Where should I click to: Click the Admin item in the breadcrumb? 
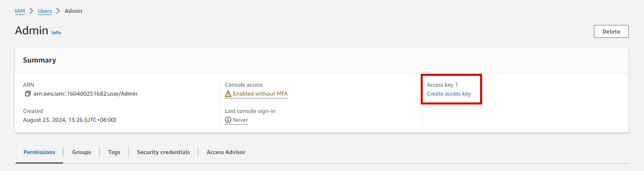click(73, 11)
